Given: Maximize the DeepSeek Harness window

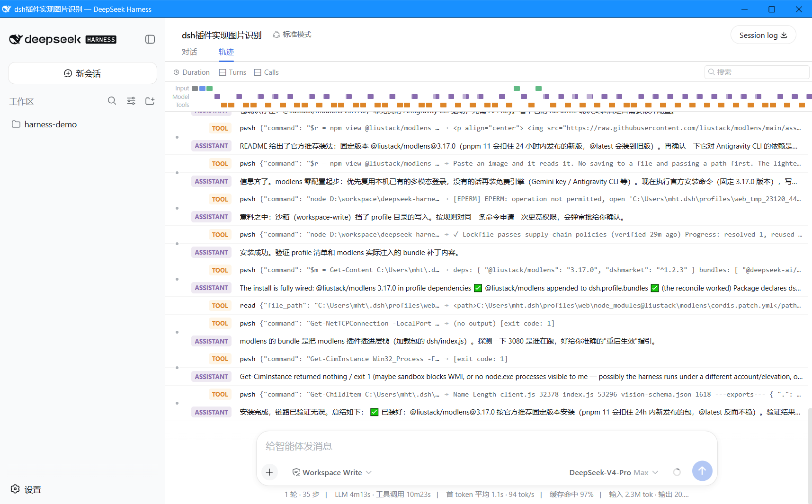Looking at the screenshot, I should click(772, 9).
